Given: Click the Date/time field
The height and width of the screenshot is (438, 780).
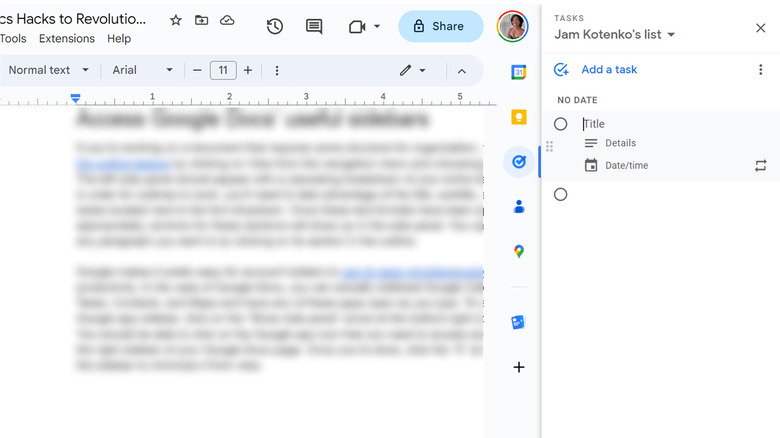Looking at the screenshot, I should 626,165.
